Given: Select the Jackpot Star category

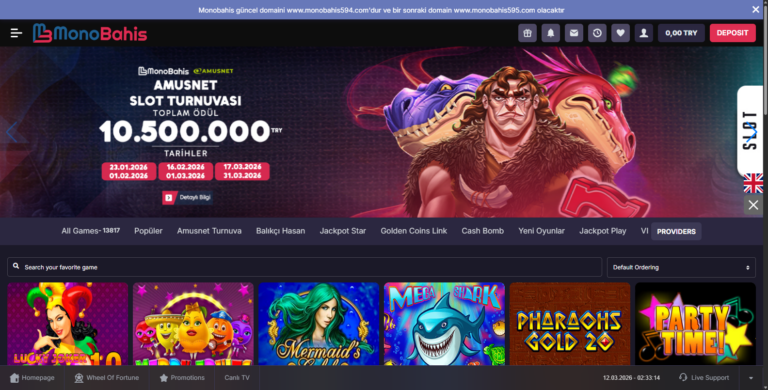Looking at the screenshot, I should click(343, 231).
